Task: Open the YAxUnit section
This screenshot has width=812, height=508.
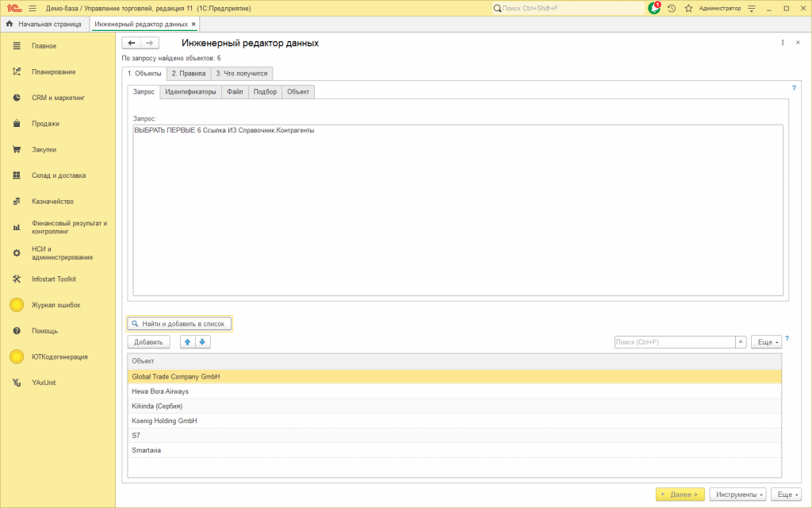Action: pos(44,383)
